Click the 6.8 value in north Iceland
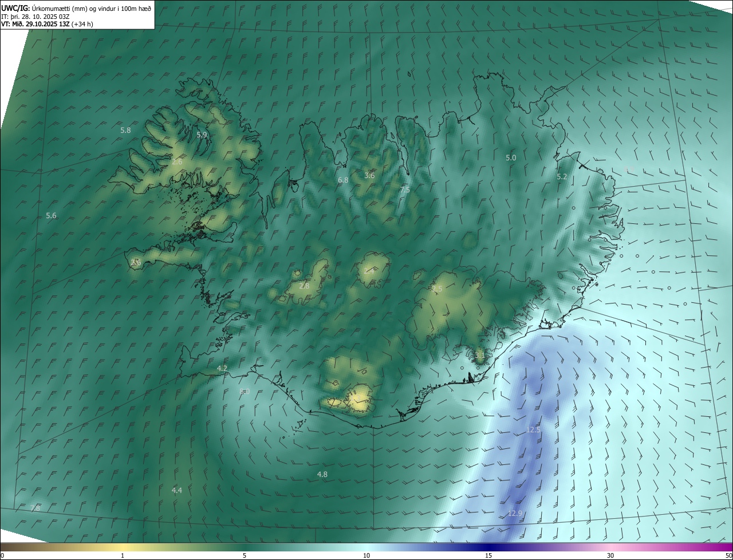This screenshot has width=733, height=560. 343,180
